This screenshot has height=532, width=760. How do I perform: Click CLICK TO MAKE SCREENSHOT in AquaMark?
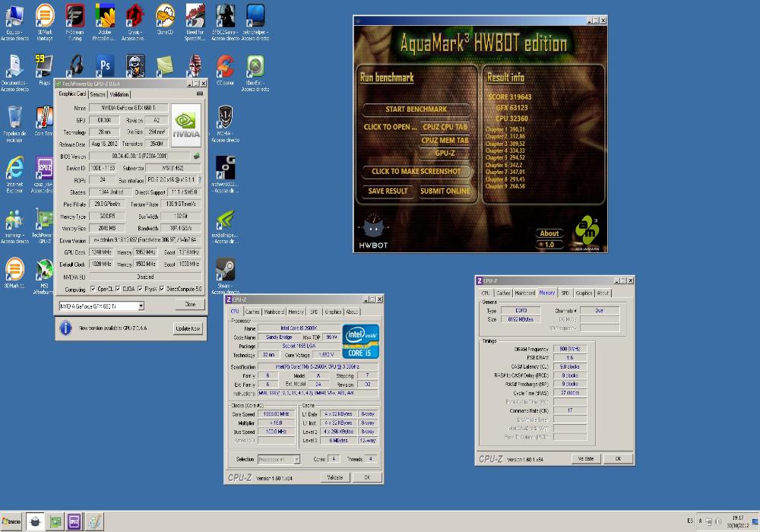(x=416, y=171)
